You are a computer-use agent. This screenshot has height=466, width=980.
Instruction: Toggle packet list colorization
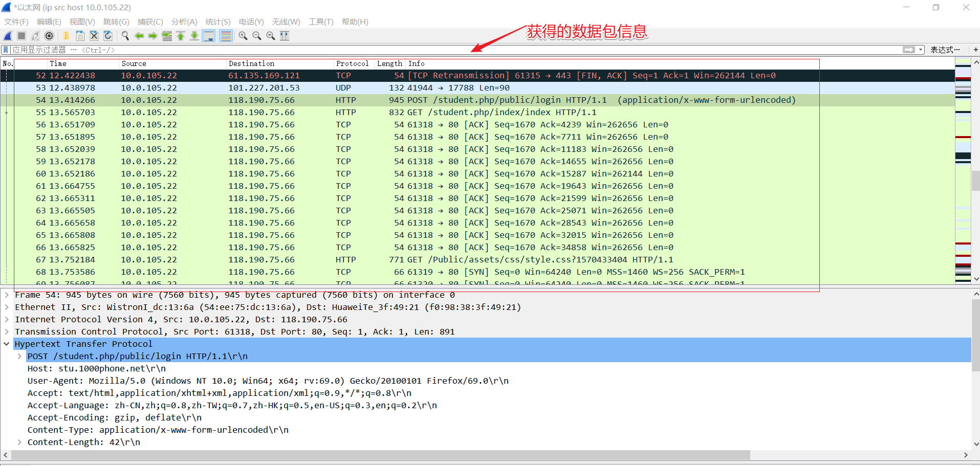pyautogui.click(x=226, y=36)
